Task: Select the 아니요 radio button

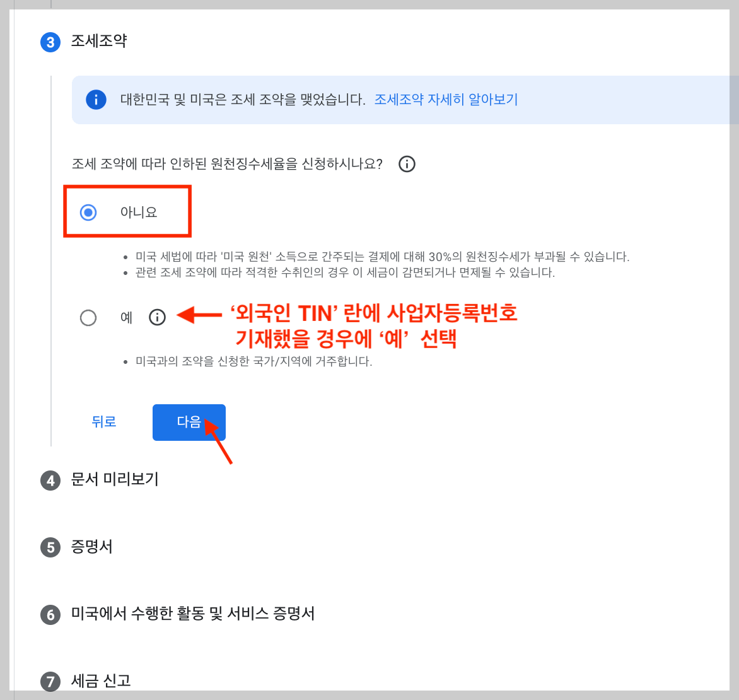Action: [x=88, y=212]
